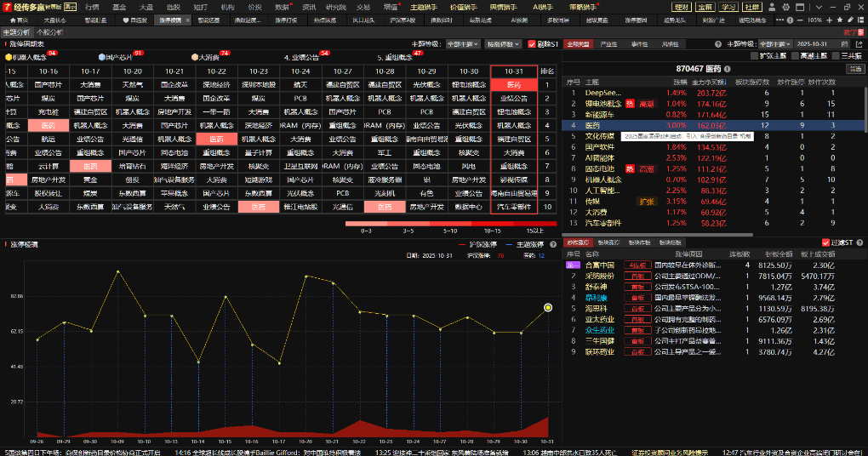The image size is (868, 456).
Task: Click the 产业性 type filter button
Action: coord(609,43)
